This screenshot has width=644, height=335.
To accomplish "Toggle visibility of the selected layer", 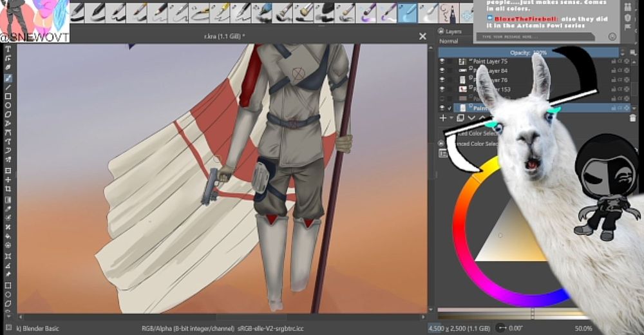I will tap(442, 108).
